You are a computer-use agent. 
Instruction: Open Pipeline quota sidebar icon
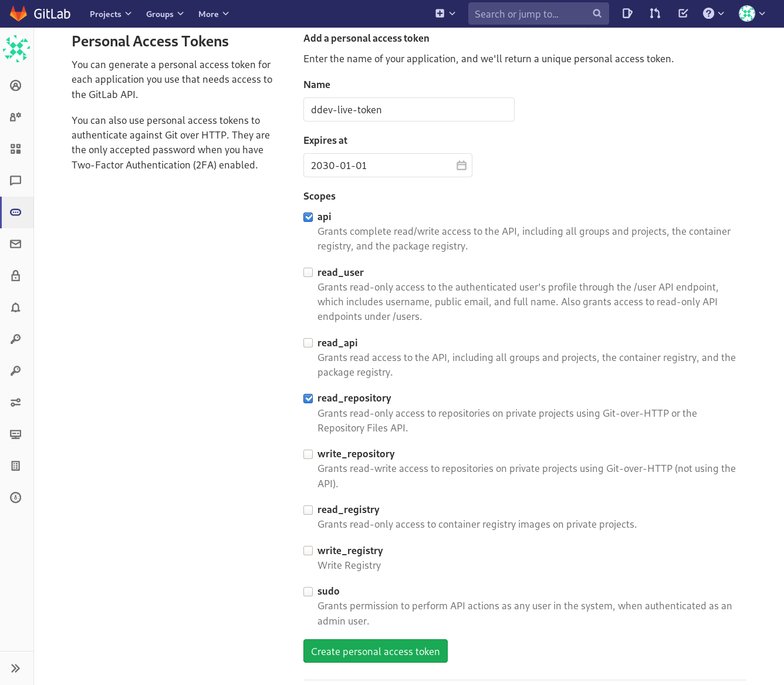coord(16,498)
